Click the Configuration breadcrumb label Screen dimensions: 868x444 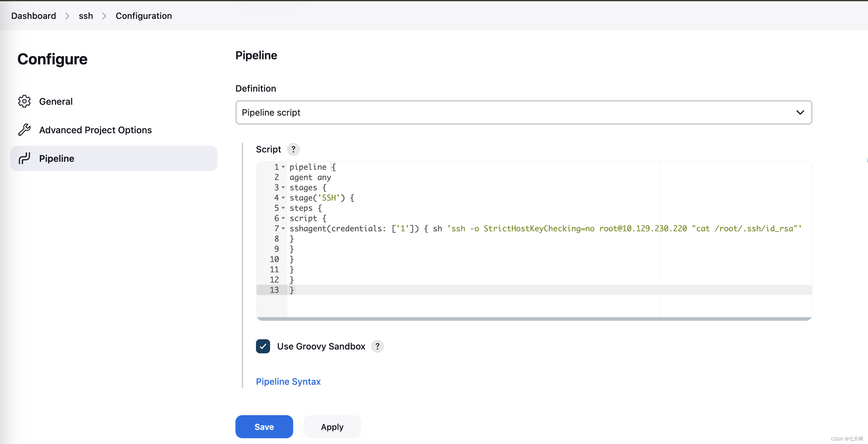[x=144, y=15]
